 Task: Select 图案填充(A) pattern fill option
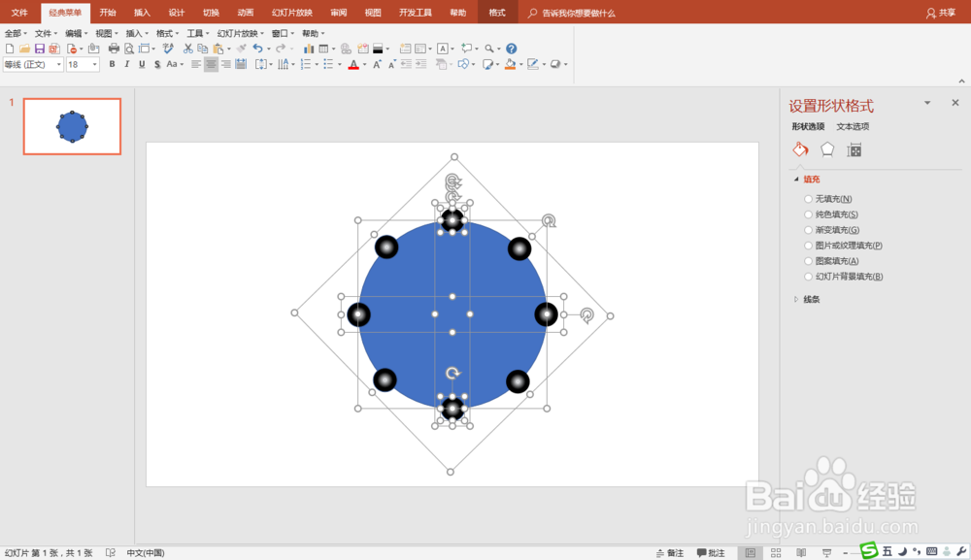(x=831, y=260)
